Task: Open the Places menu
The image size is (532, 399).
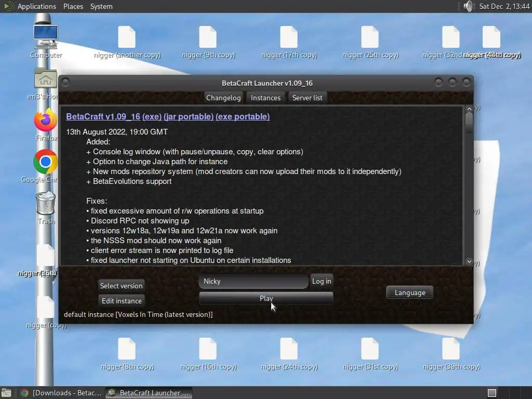Action: pos(73,6)
